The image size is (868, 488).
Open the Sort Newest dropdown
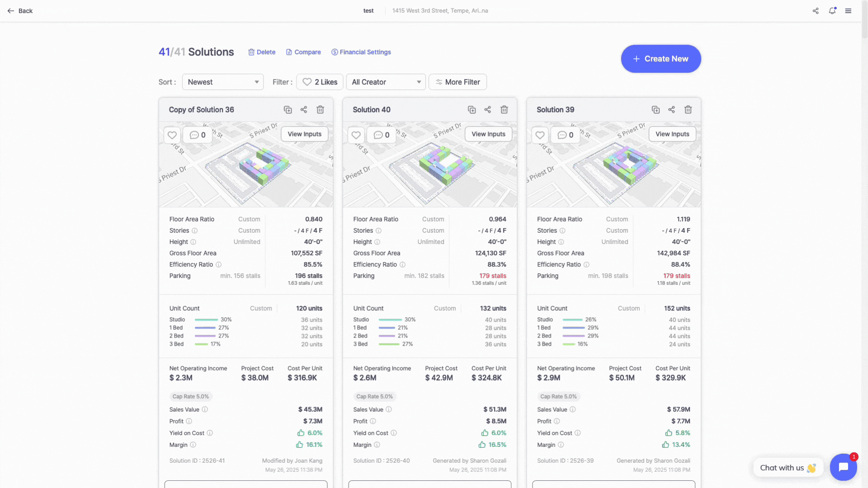(x=222, y=82)
